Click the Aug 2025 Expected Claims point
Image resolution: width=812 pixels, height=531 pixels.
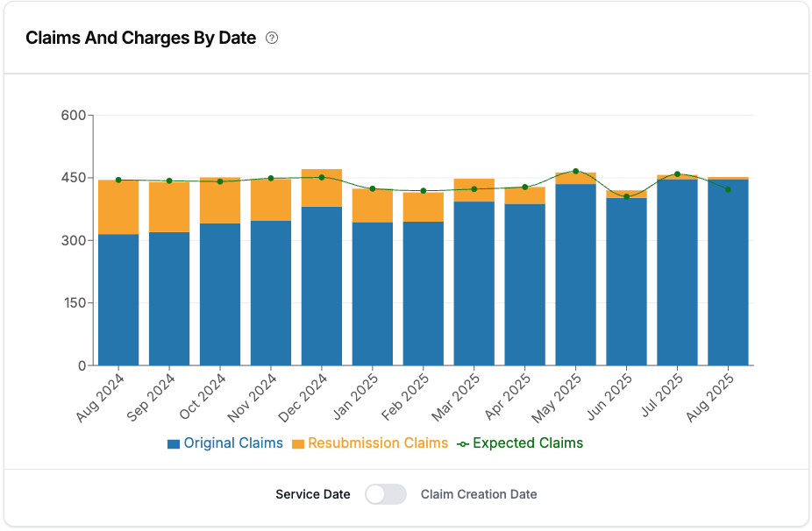click(728, 189)
